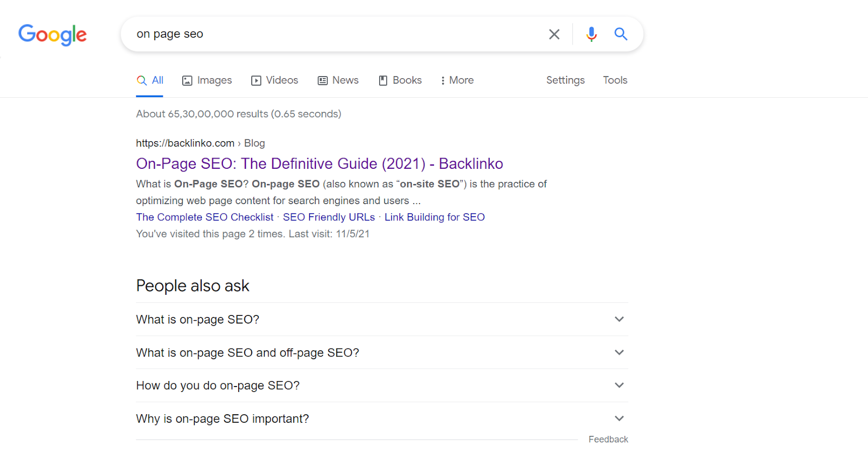Screen dimensions: 868x450
Task: Start voice search with microphone icon
Action: [591, 34]
